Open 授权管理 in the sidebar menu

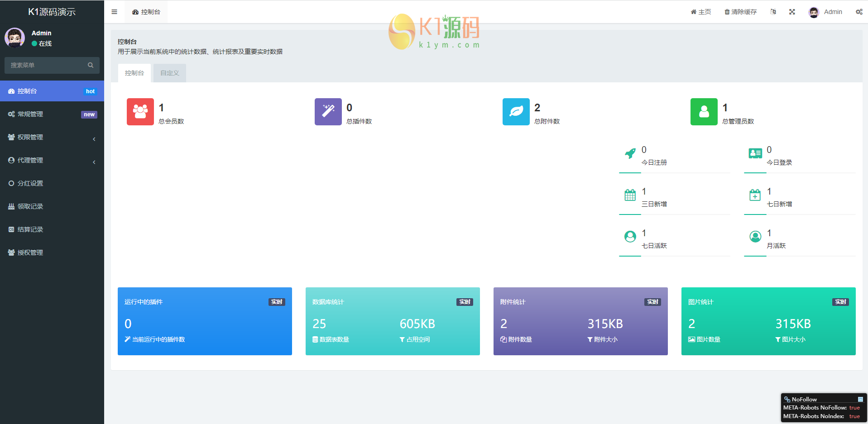click(52, 252)
